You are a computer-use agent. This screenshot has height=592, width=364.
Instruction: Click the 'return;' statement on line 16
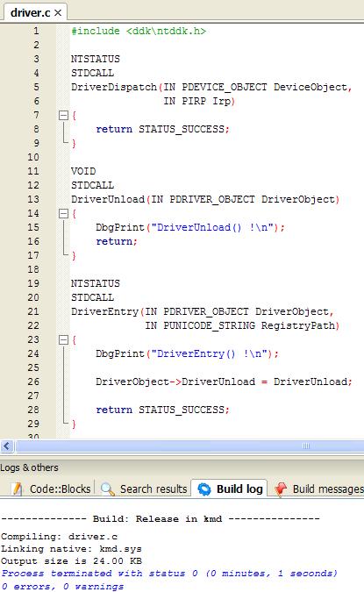click(x=117, y=241)
